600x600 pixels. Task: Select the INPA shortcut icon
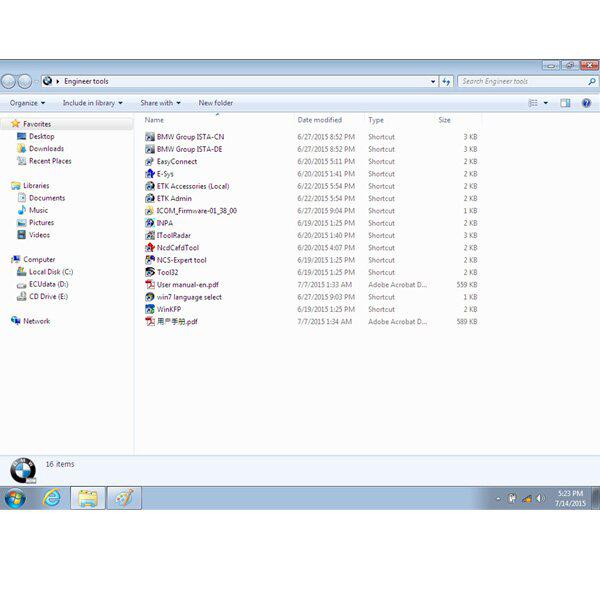pyautogui.click(x=150, y=223)
